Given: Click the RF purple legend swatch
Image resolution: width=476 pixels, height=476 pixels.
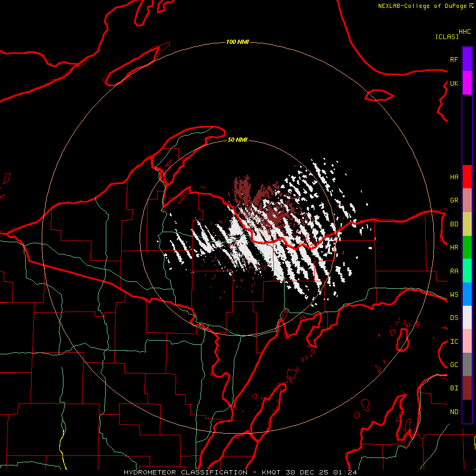Looking at the screenshot, I should tap(467, 59).
